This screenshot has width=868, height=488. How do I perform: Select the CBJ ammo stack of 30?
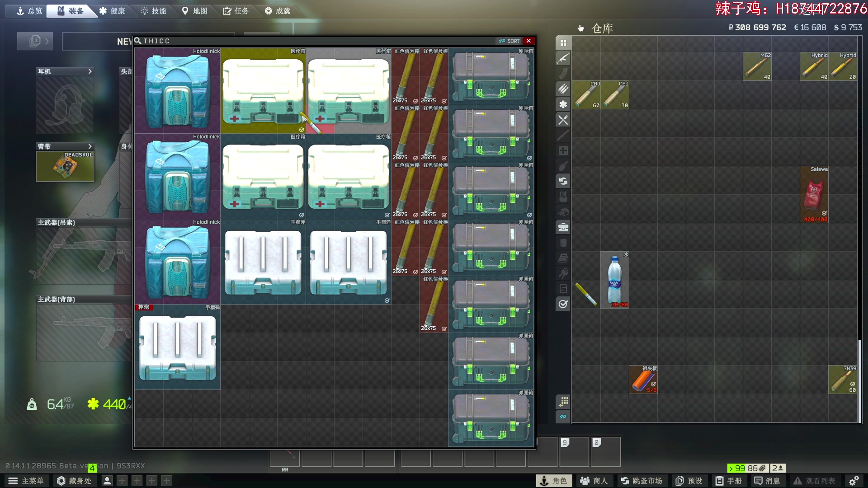coord(615,95)
